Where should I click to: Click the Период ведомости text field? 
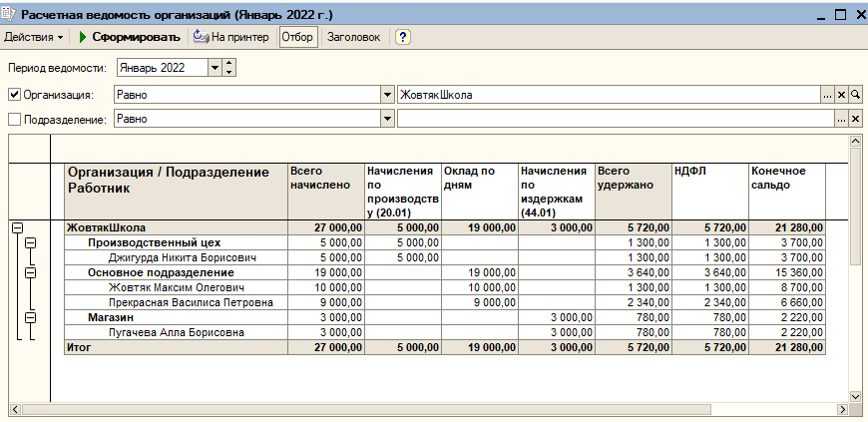(x=163, y=68)
